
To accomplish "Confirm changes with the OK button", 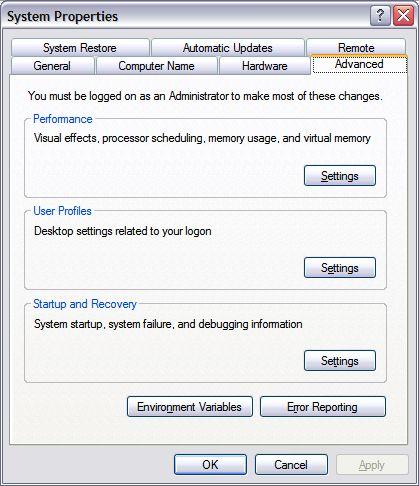I will [x=210, y=465].
